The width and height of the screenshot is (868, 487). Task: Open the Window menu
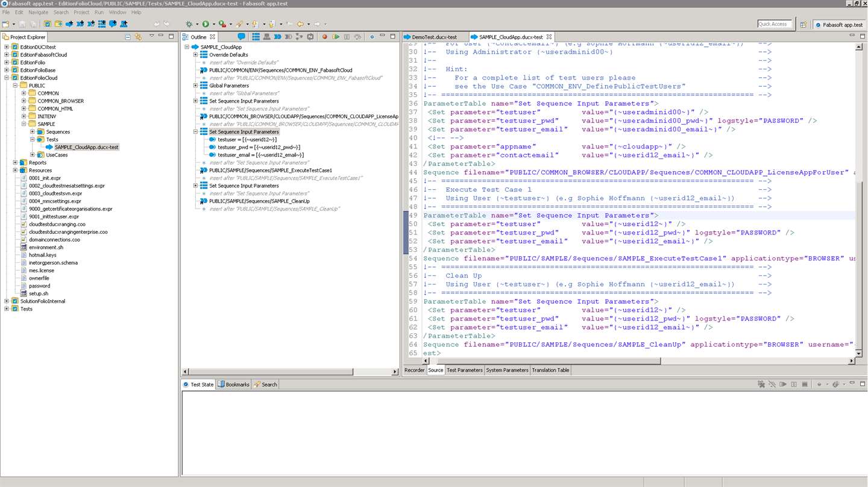click(118, 12)
